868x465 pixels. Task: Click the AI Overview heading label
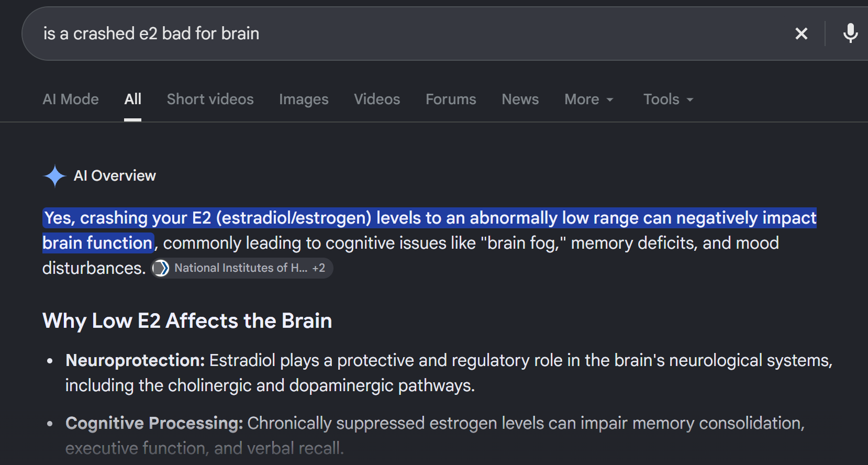pos(115,176)
